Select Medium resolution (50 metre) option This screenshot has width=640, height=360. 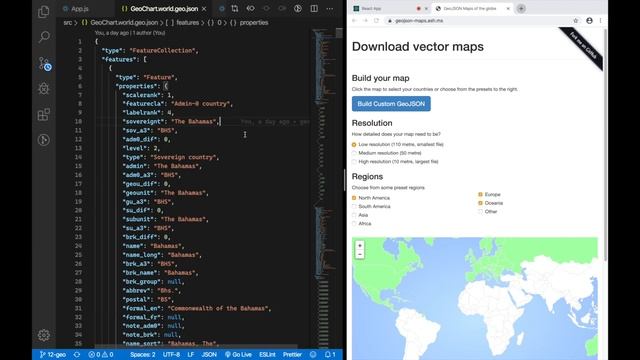click(354, 153)
